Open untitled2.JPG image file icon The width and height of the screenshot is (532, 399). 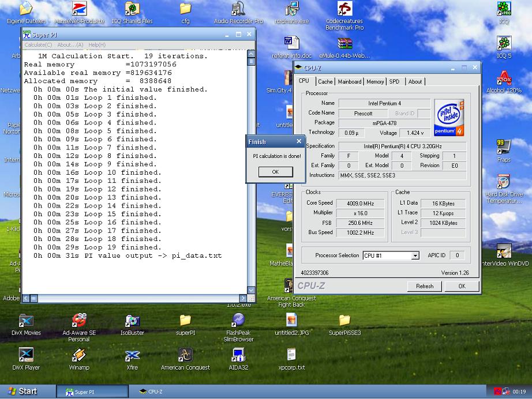point(291,324)
